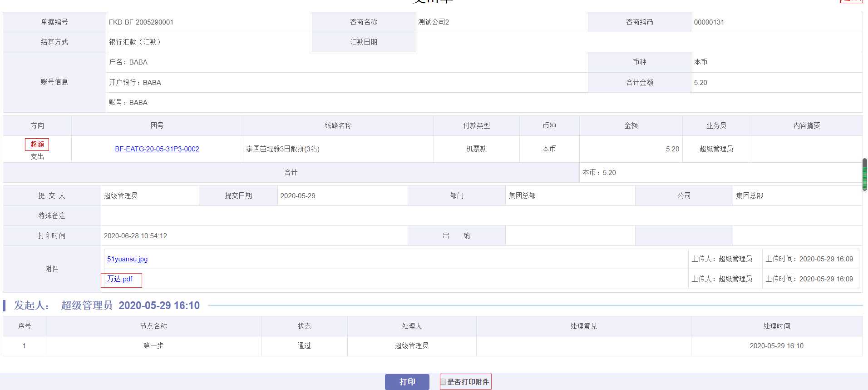This screenshot has height=390, width=868.
Task: Click the 支出 direction text
Action: 37,157
